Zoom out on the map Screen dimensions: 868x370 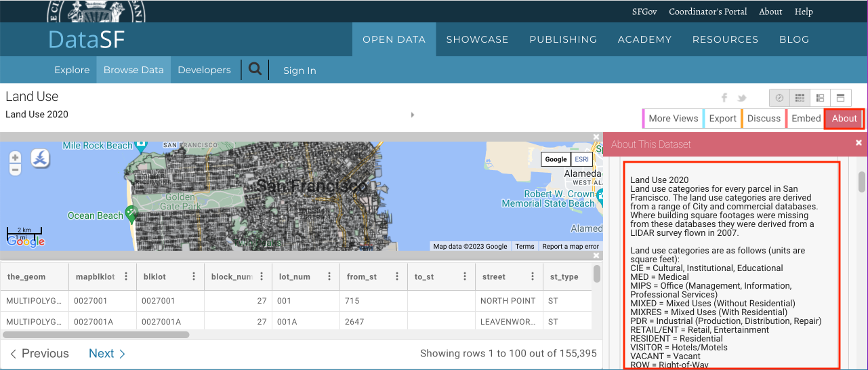pyautogui.click(x=15, y=169)
